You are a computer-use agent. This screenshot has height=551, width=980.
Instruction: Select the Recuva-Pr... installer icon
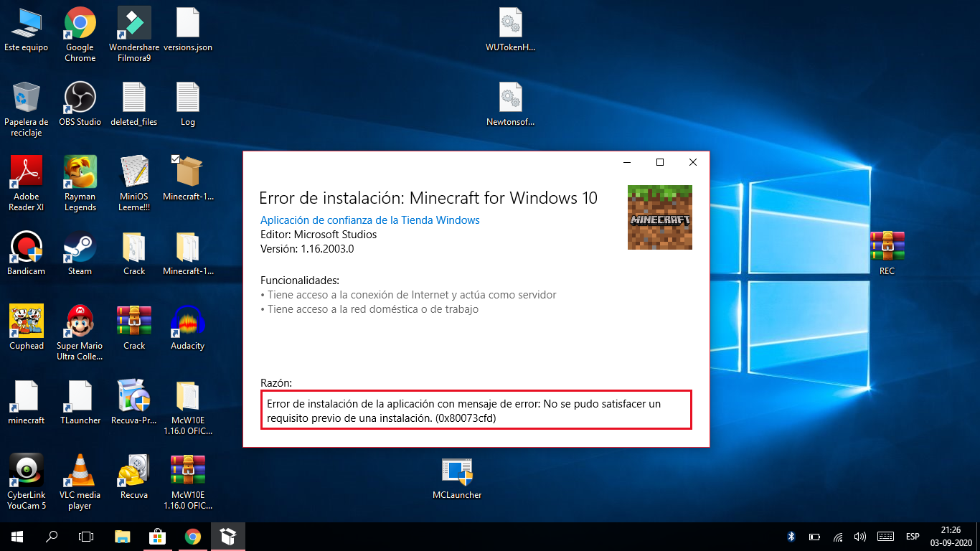coord(134,403)
